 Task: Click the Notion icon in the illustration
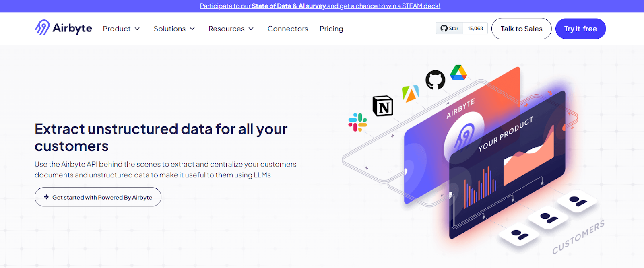point(383,106)
